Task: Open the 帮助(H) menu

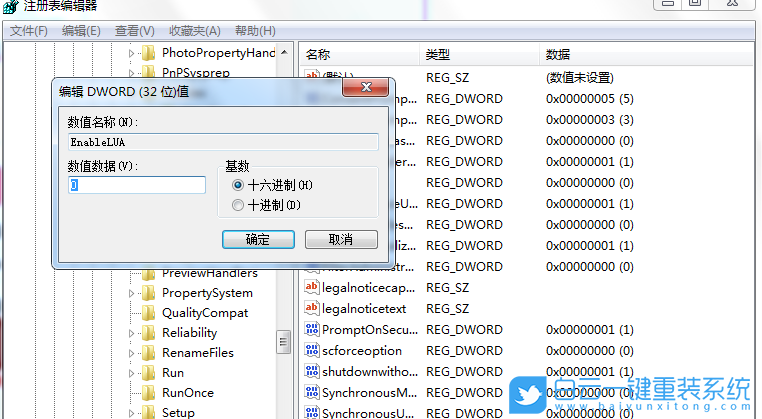Action: coord(255,31)
